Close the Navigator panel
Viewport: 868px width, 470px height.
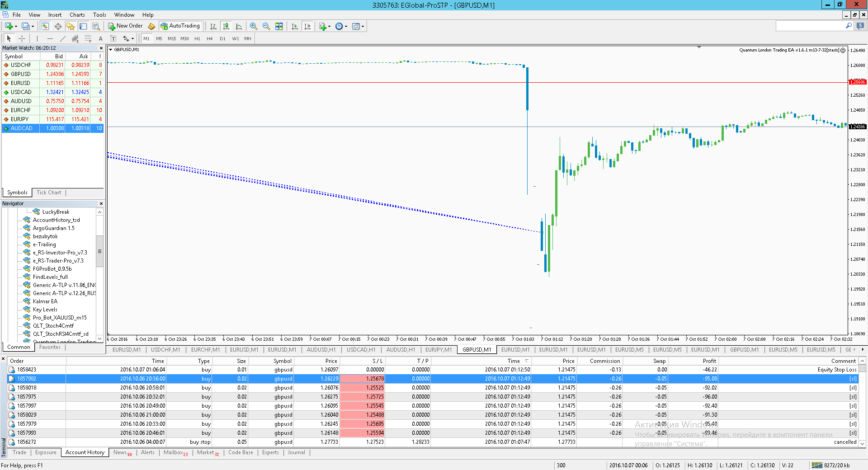[x=101, y=203]
